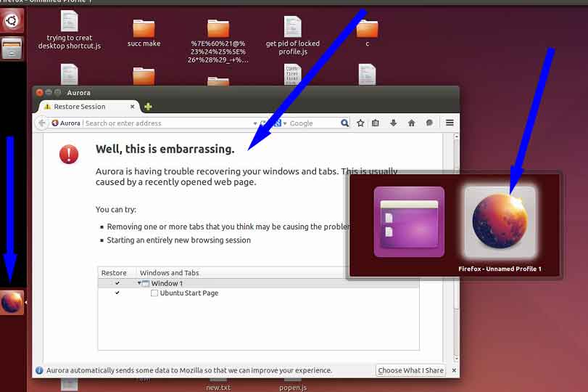Click the red warning exclamation icon
Image resolution: width=588 pixels, height=392 pixels.
[69, 155]
